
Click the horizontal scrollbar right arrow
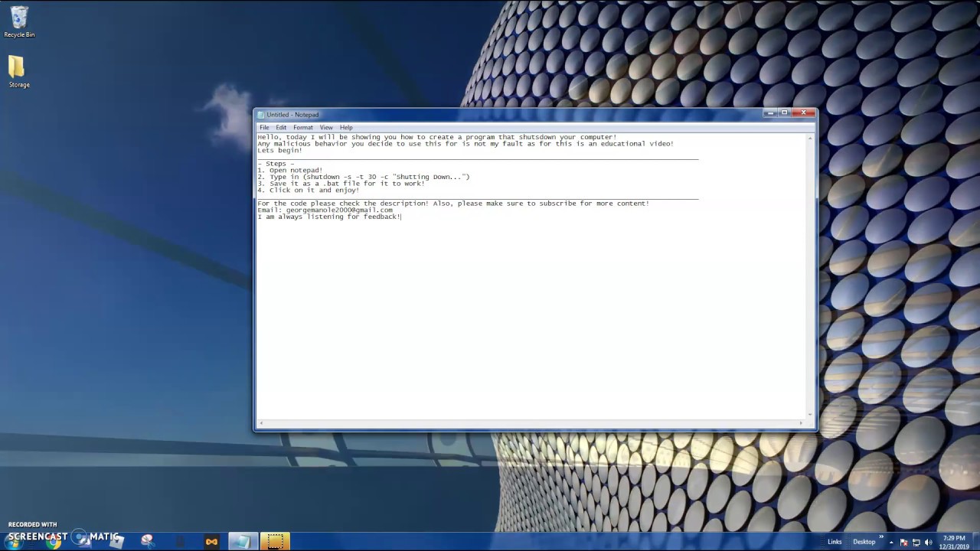[x=802, y=423]
